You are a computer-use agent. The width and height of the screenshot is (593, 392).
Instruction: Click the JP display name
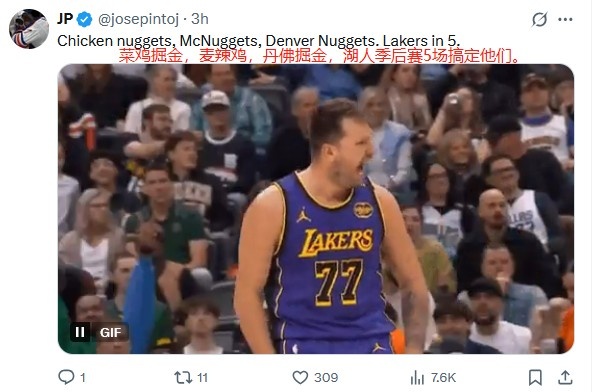[x=65, y=19]
